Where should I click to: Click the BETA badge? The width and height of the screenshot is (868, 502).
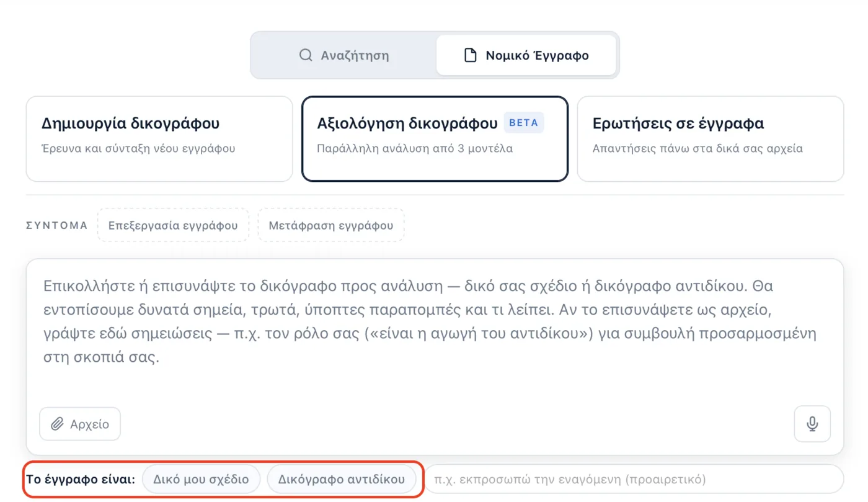[x=524, y=123]
